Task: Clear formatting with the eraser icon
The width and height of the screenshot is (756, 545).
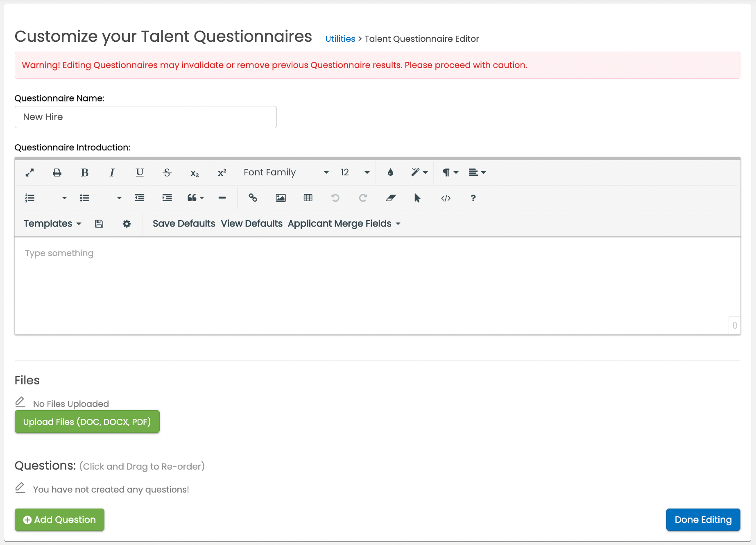Action: [x=390, y=198]
